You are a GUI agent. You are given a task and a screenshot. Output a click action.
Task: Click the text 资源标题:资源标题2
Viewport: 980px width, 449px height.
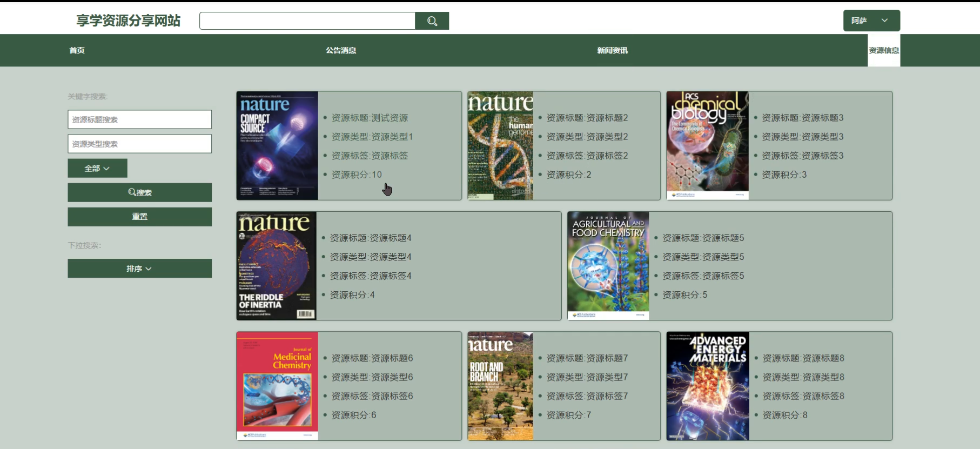coord(587,118)
